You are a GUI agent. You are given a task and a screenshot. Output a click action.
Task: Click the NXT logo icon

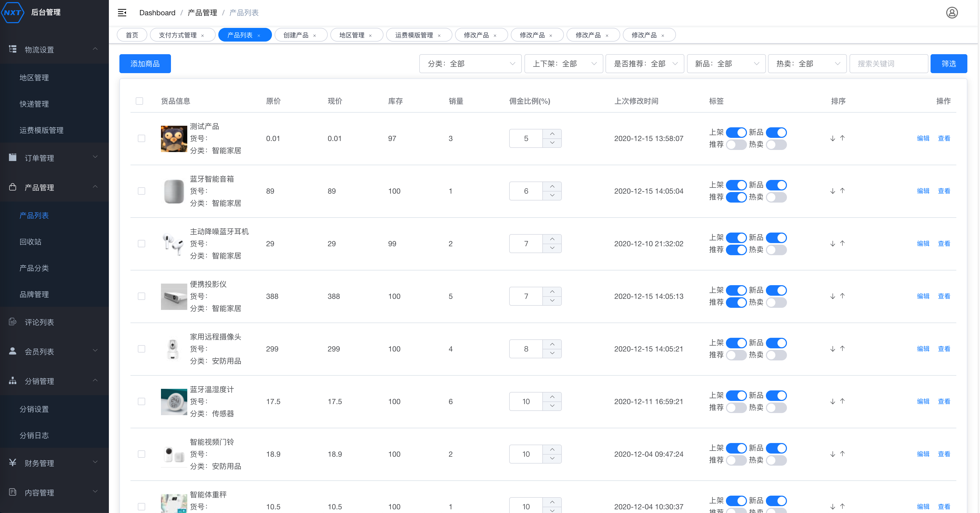click(x=13, y=12)
